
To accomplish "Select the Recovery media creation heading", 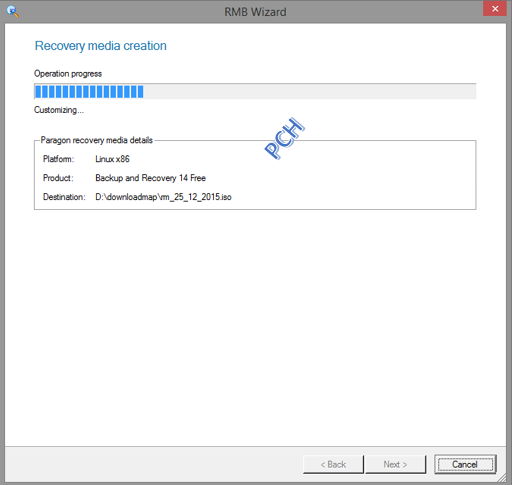I will (101, 46).
